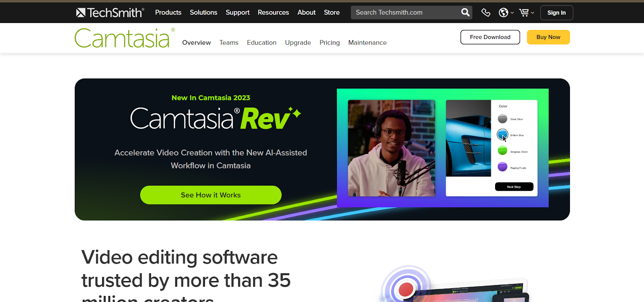Open the shopping cart dropdown
The image size is (644, 302).
click(526, 12)
